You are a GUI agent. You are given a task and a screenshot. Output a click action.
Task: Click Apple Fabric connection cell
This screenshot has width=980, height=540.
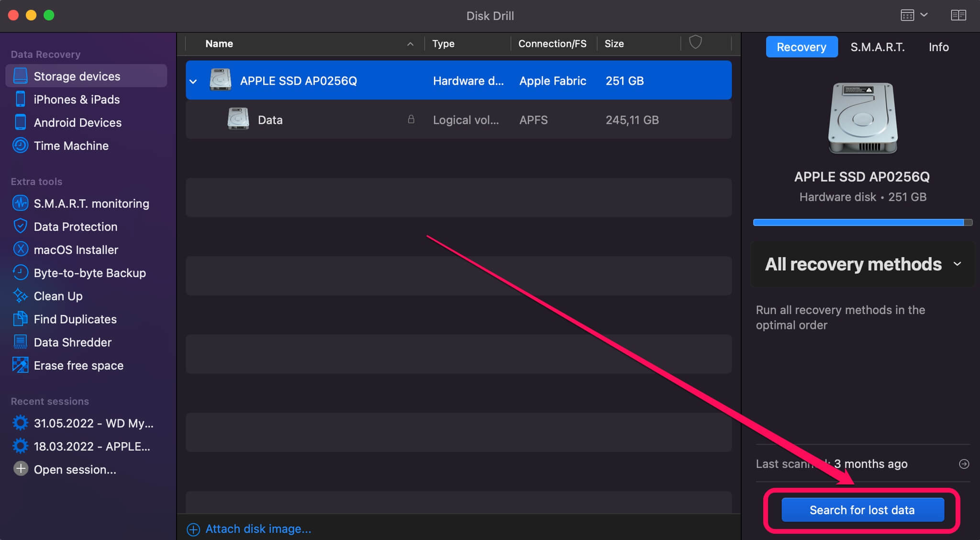coord(553,81)
